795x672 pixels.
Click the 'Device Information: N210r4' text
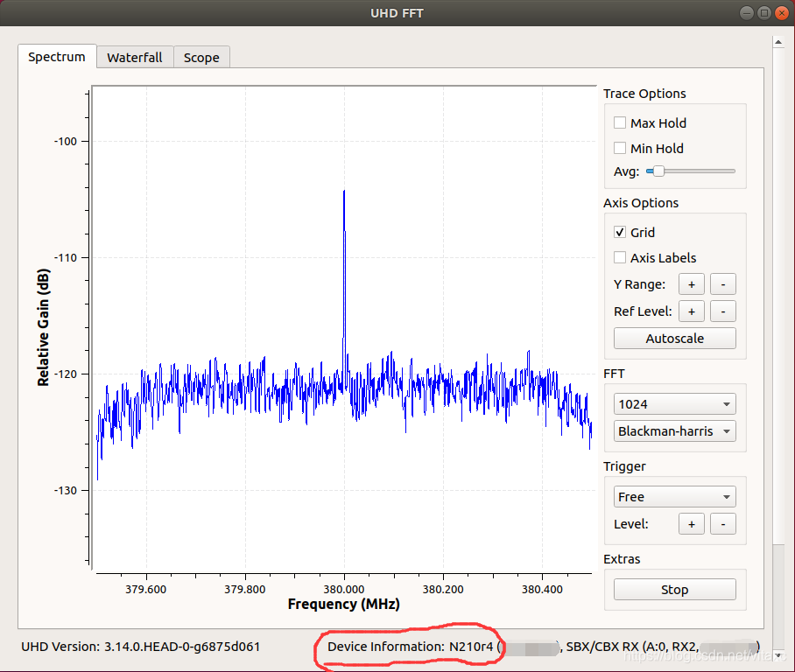click(x=410, y=647)
